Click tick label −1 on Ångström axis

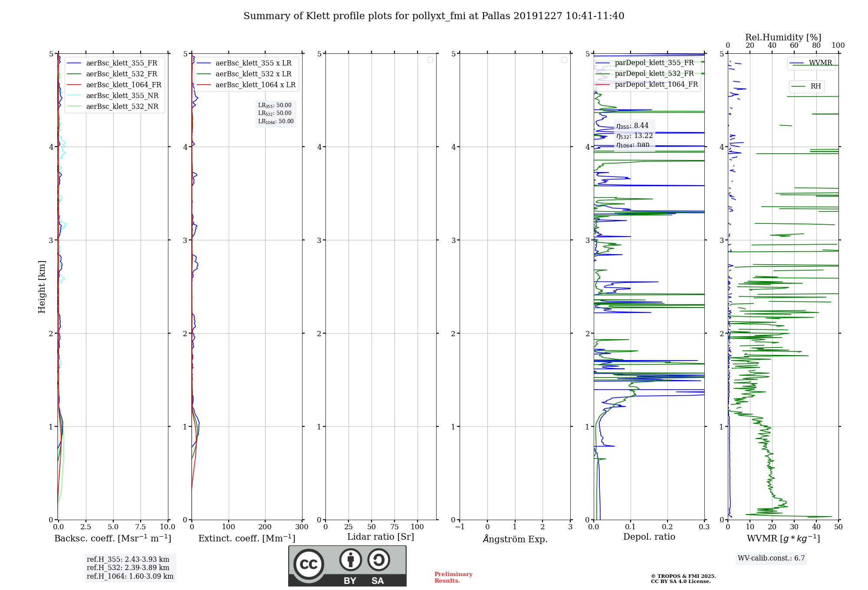460,527
